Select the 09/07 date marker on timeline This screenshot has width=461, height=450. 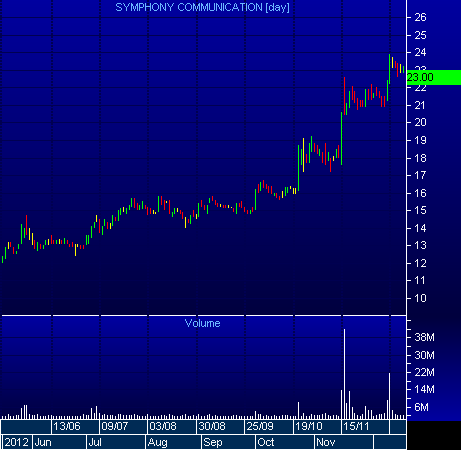pyautogui.click(x=115, y=426)
